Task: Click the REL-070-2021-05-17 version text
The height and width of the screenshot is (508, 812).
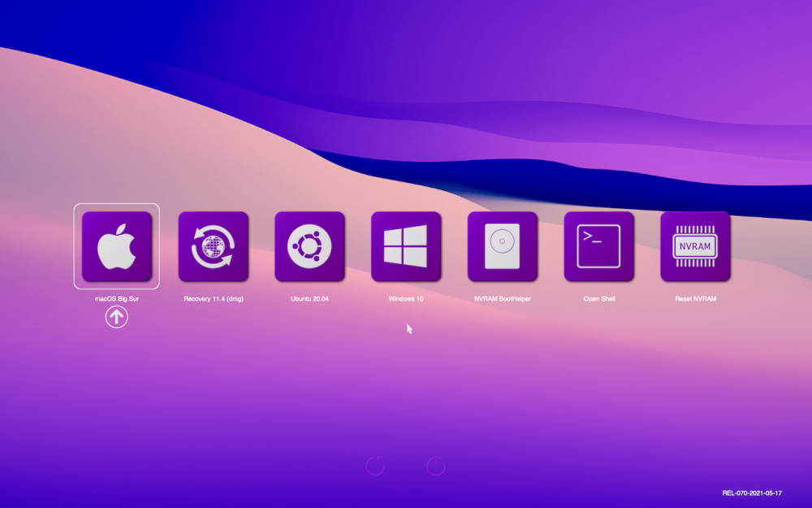Action: (752, 493)
